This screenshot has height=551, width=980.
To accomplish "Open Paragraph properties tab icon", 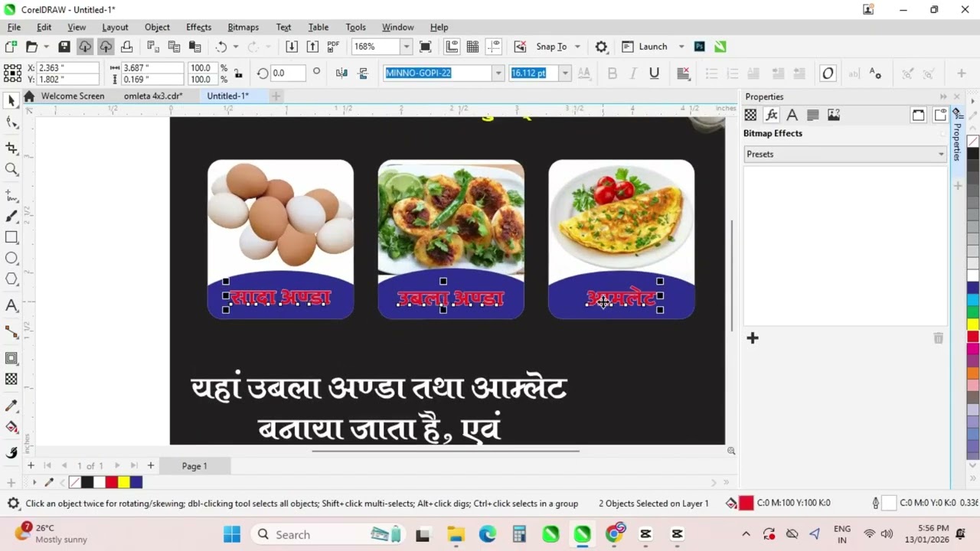I will point(813,115).
